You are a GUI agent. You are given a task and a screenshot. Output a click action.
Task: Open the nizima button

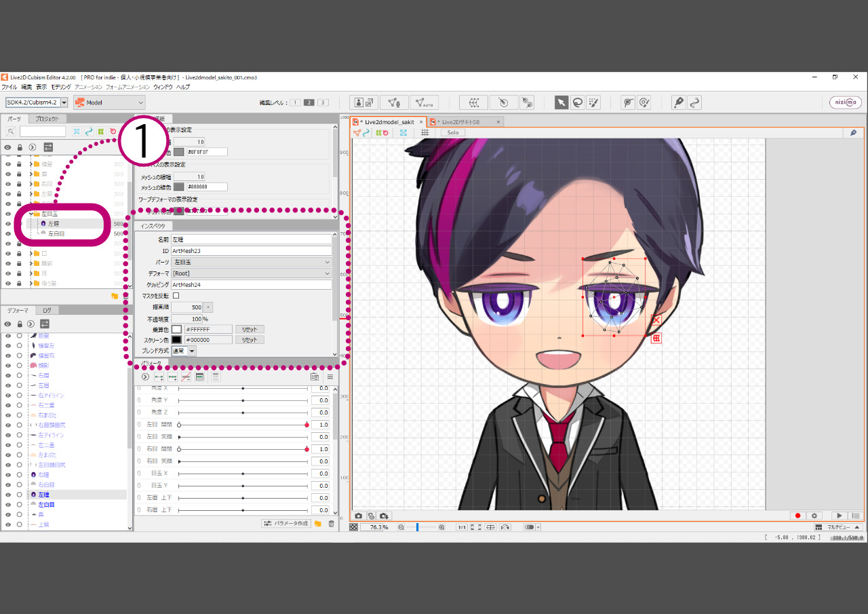coord(846,102)
